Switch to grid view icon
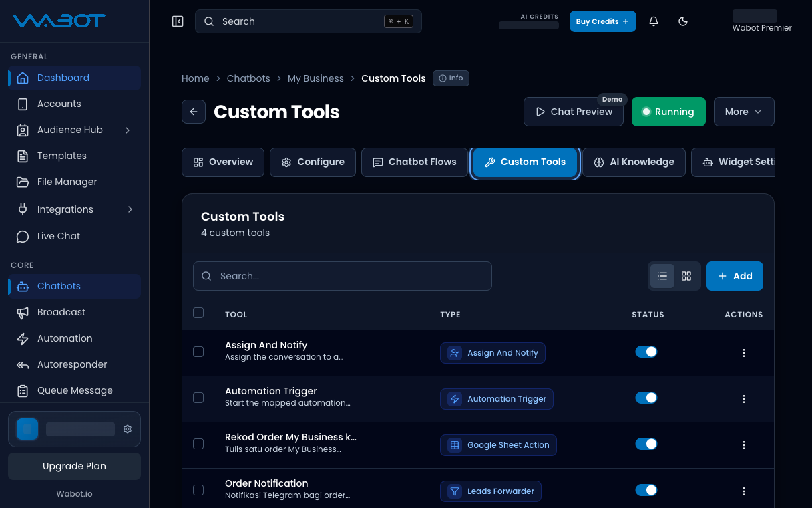812x508 pixels. pyautogui.click(x=686, y=276)
